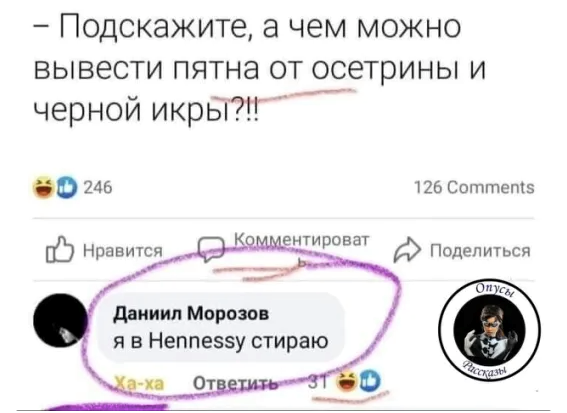Click the blue like icon on the comment

369,382
